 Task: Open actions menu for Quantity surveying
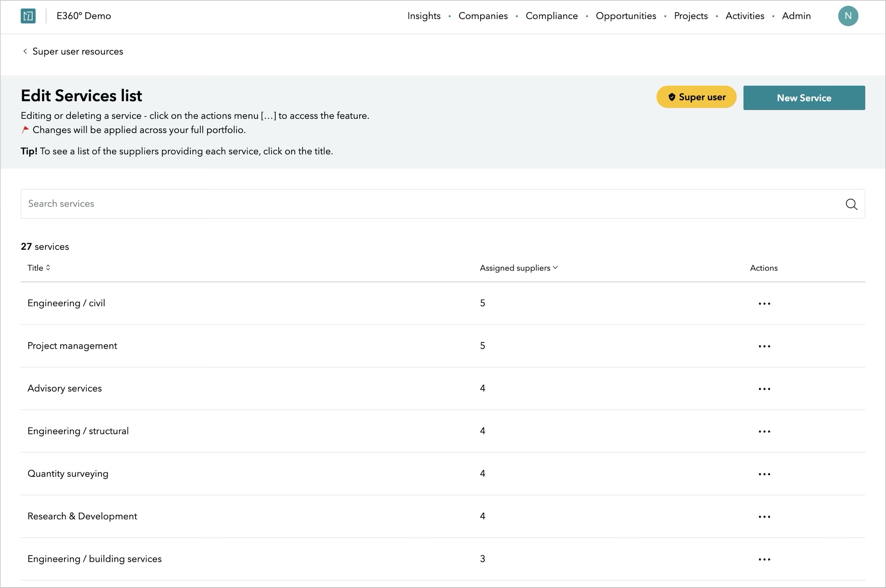click(764, 474)
